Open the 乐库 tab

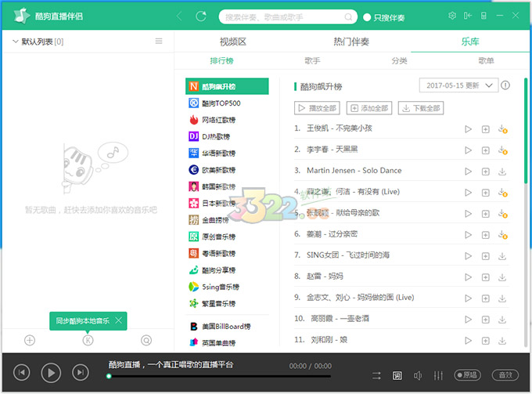coord(470,42)
